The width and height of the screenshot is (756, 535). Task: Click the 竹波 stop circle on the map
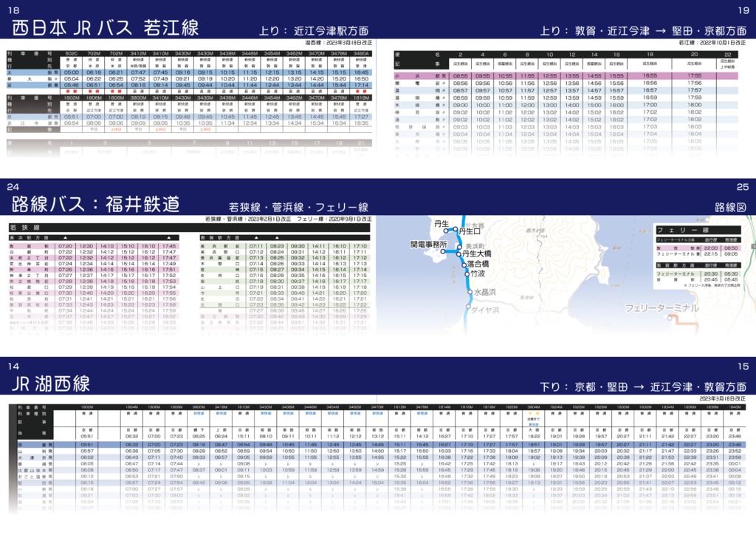[467, 274]
